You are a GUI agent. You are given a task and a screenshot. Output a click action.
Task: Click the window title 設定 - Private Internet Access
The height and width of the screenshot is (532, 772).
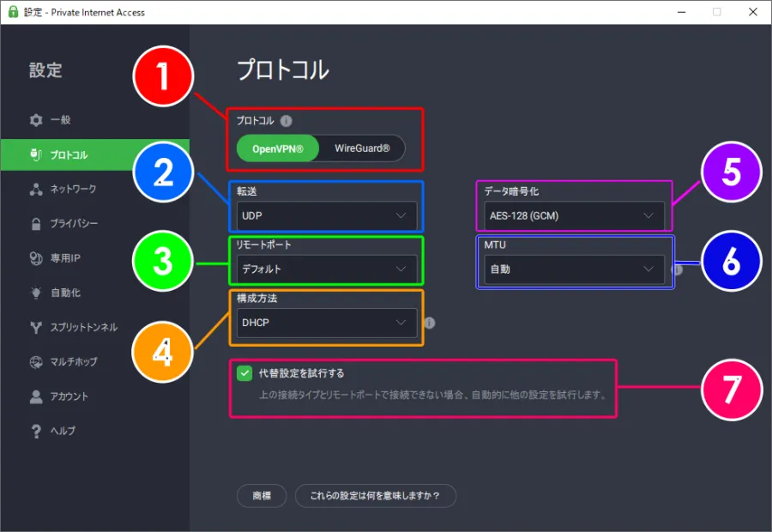point(84,12)
